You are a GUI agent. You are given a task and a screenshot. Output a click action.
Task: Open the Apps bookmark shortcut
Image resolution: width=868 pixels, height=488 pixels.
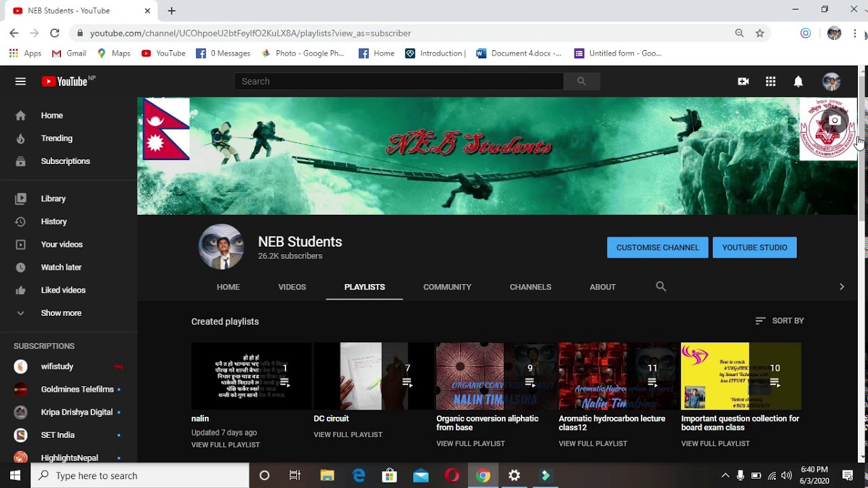(25, 54)
